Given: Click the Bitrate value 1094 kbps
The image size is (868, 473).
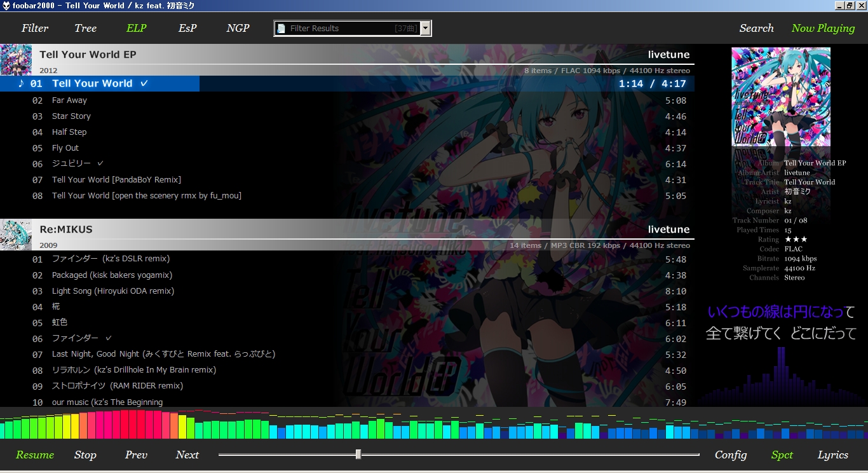Looking at the screenshot, I should click(801, 258).
